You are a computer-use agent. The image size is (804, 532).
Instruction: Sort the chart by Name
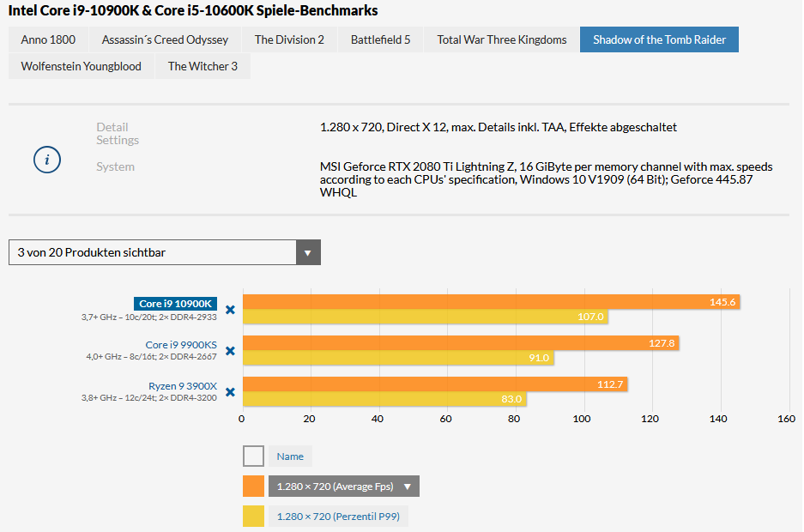(290, 456)
